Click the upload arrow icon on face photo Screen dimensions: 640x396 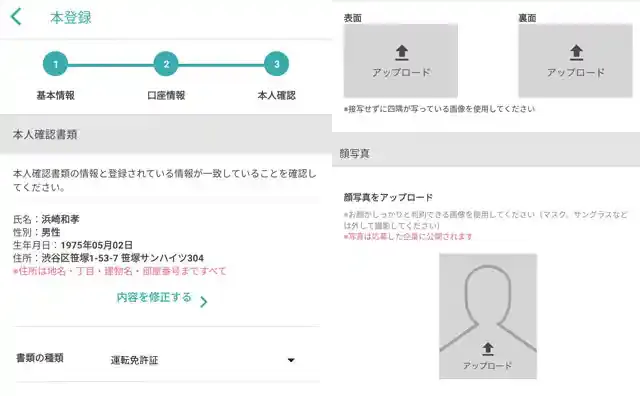point(488,349)
